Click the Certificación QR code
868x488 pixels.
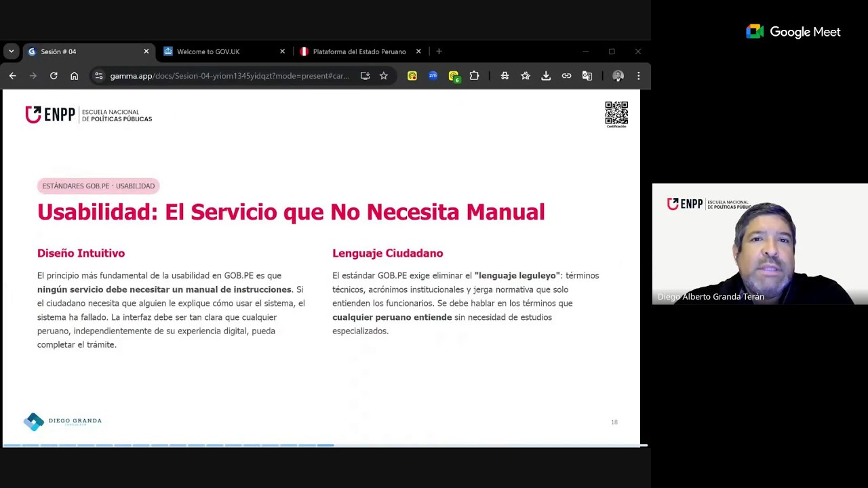click(616, 114)
